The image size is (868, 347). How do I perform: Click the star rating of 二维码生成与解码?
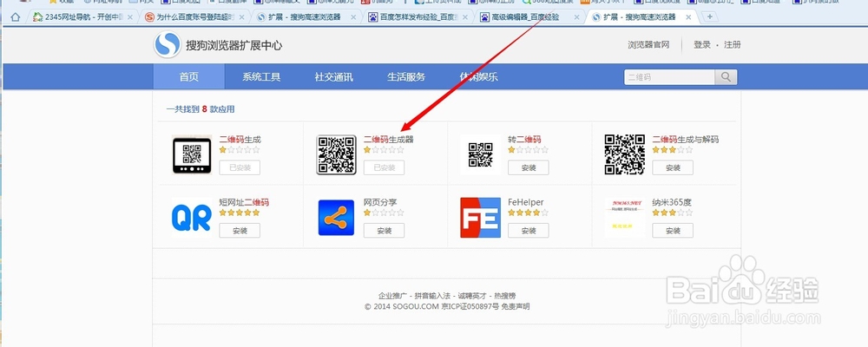(672, 149)
